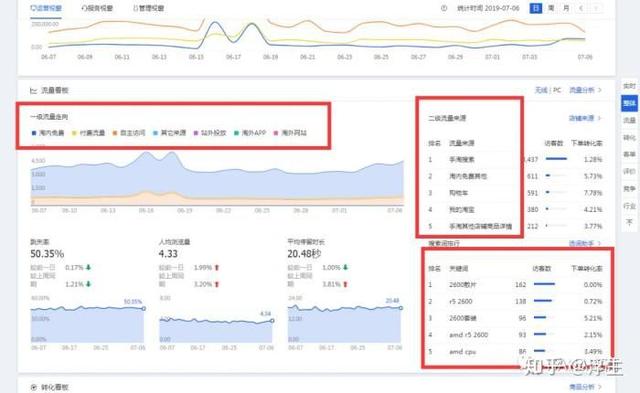The height and width of the screenshot is (393, 640).
Task: Open the 管理视窗 tab
Action: (148, 8)
